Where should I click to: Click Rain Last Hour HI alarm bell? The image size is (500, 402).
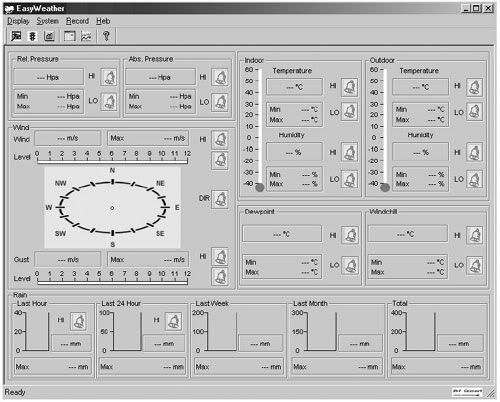[x=78, y=321]
